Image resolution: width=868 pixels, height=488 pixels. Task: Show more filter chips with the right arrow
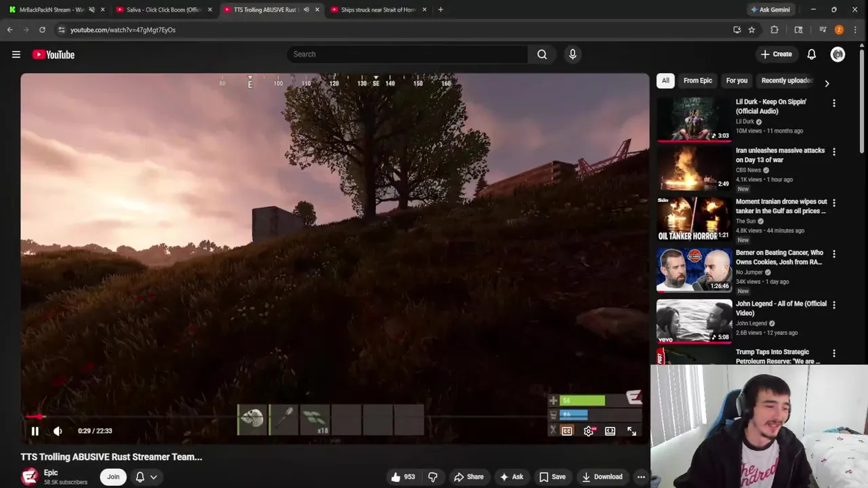click(x=827, y=83)
